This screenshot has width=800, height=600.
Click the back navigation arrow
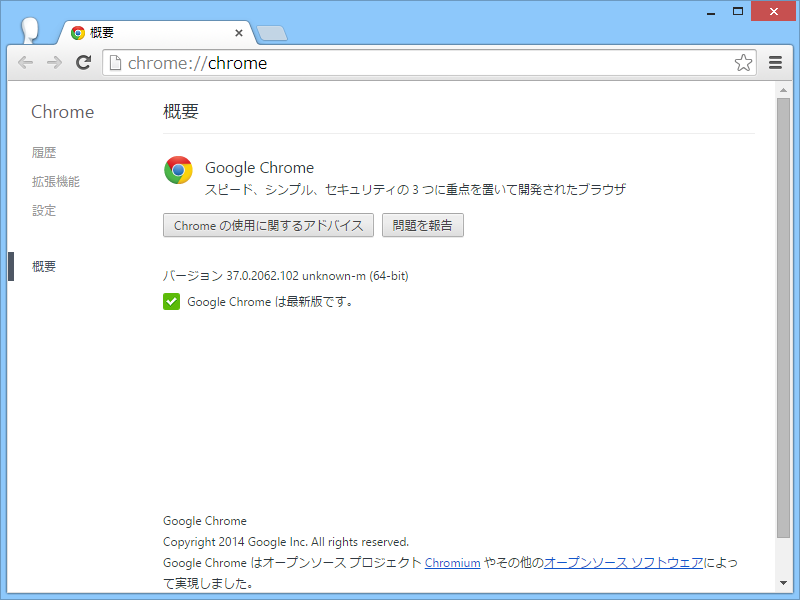25,62
